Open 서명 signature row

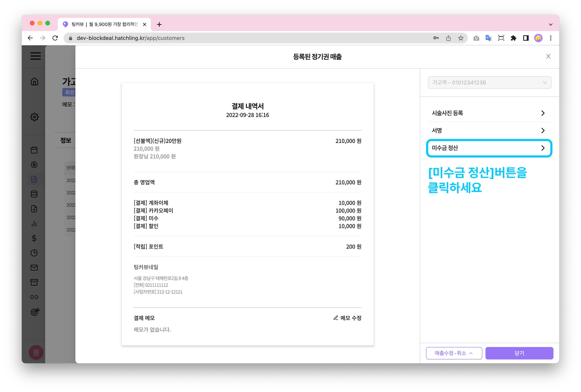pyautogui.click(x=489, y=130)
